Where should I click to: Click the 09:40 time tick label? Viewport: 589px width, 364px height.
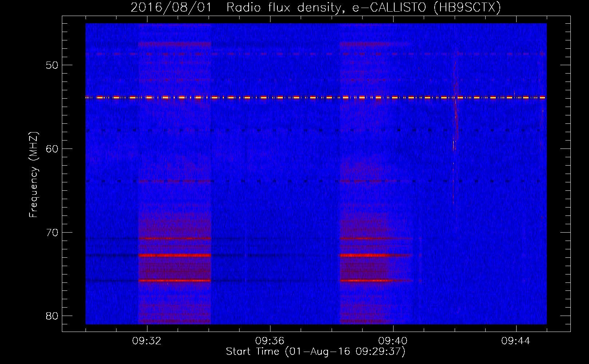click(x=393, y=341)
